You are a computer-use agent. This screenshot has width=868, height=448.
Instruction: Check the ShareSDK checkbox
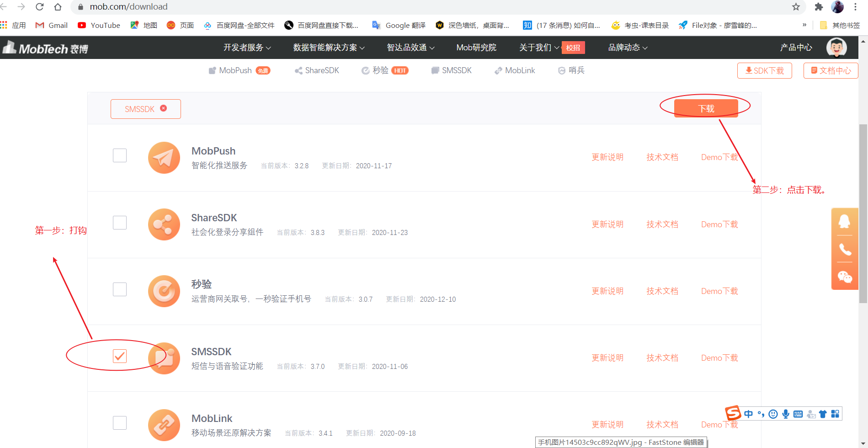[120, 222]
